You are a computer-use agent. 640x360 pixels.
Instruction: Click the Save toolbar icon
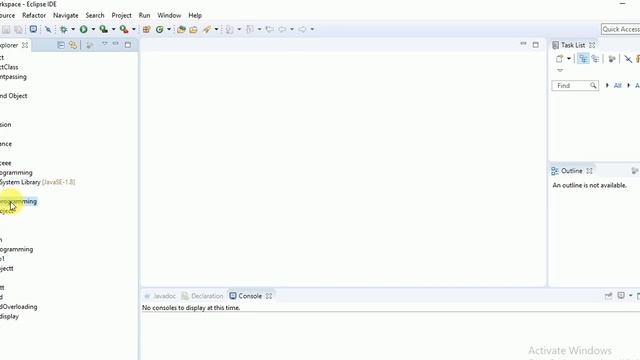pyautogui.click(x=6, y=29)
